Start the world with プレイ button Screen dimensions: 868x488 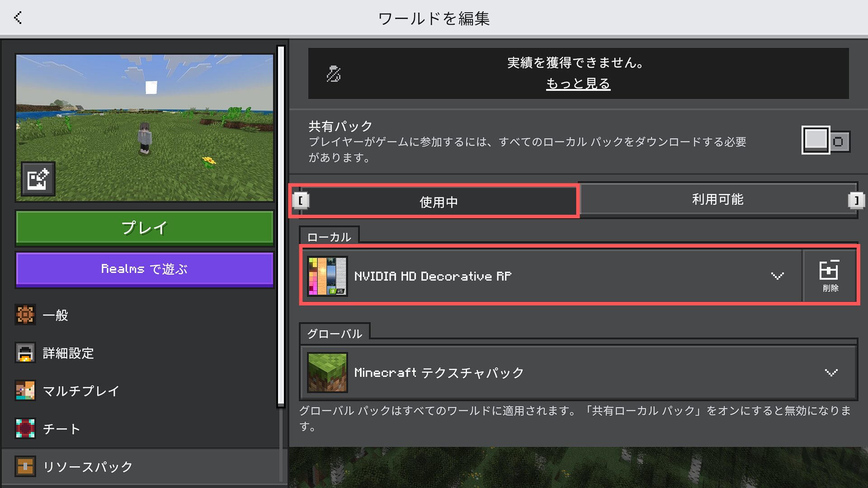point(145,228)
